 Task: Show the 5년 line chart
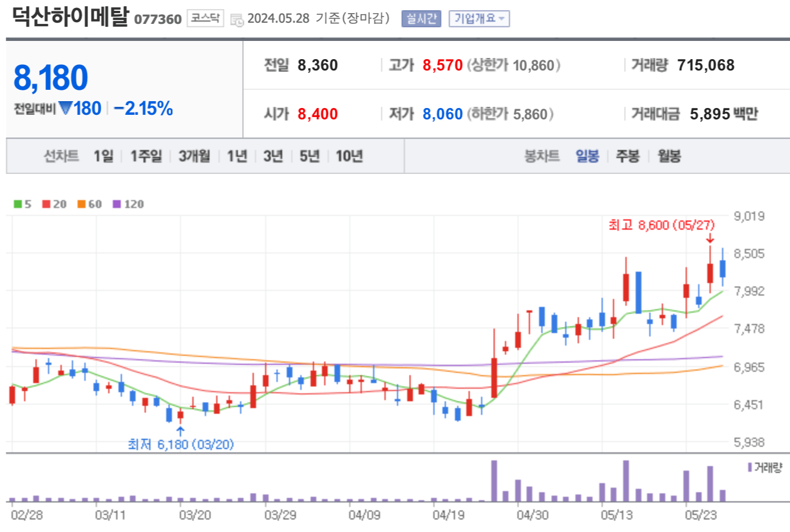[310, 156]
